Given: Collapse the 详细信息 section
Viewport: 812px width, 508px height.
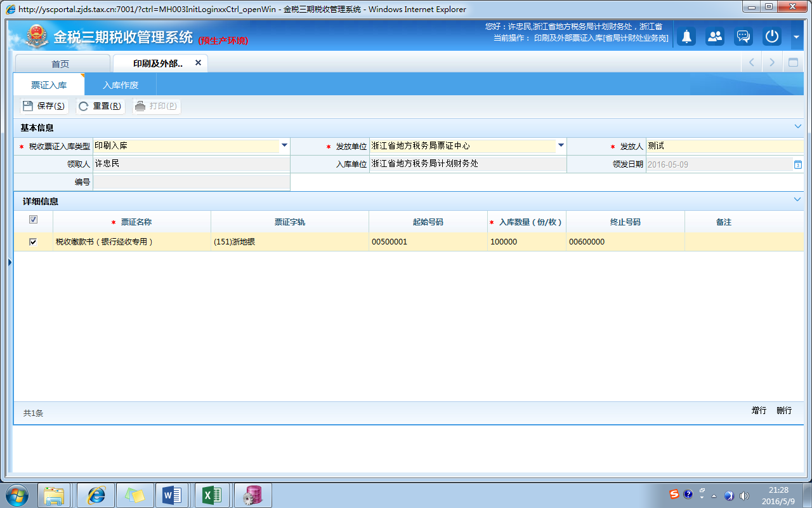Looking at the screenshot, I should [798, 199].
